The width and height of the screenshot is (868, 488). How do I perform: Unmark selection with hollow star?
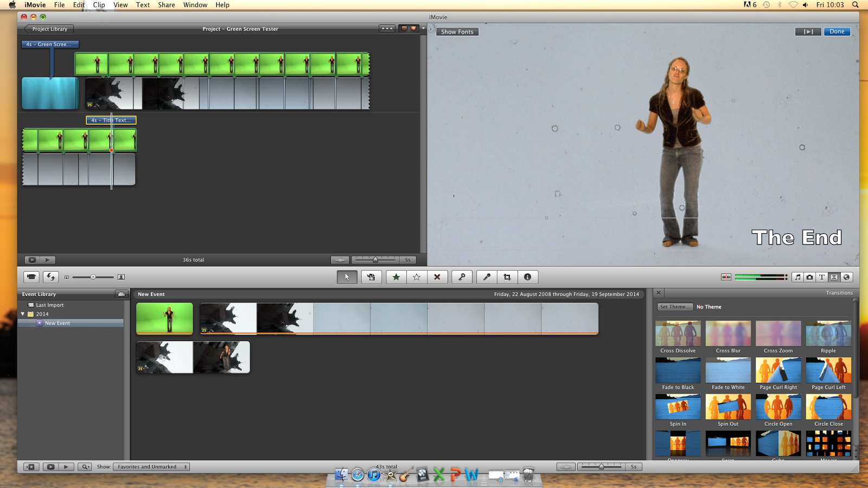pos(417,277)
